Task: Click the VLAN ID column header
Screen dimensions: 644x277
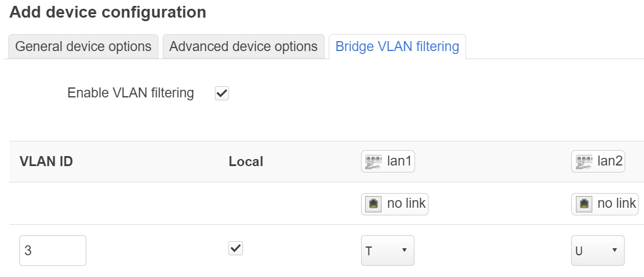Action: coord(46,162)
